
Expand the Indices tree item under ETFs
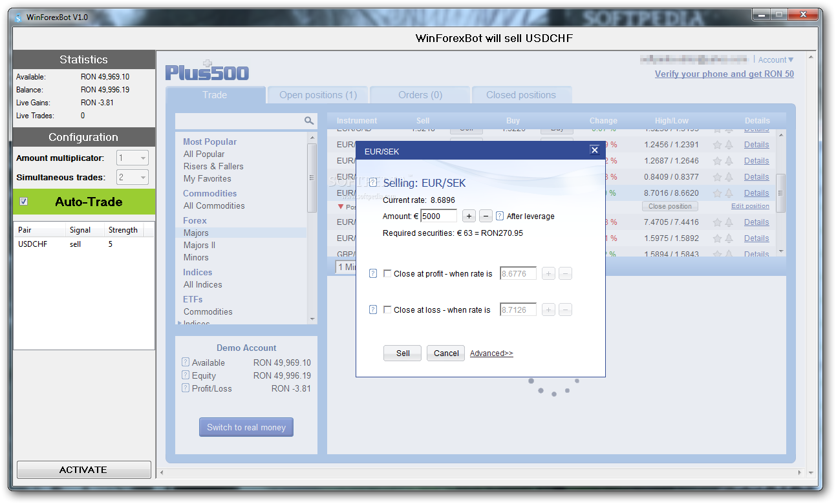tap(180, 323)
